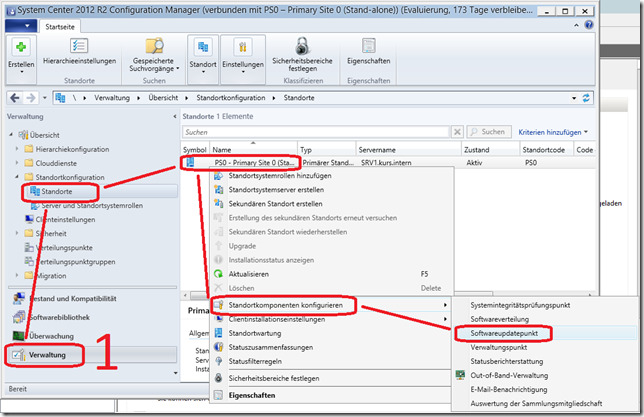This screenshot has width=644, height=417.
Task: Click the help question mark icon
Action: coord(589,25)
